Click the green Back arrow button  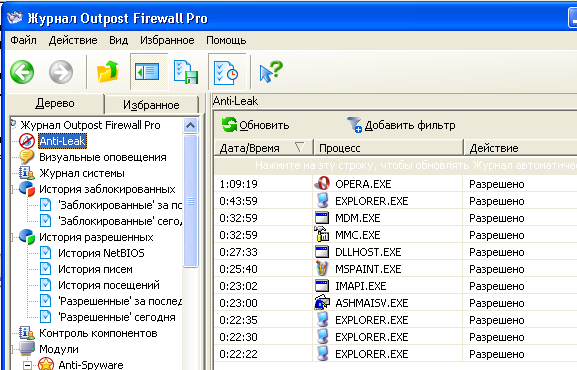tap(22, 72)
